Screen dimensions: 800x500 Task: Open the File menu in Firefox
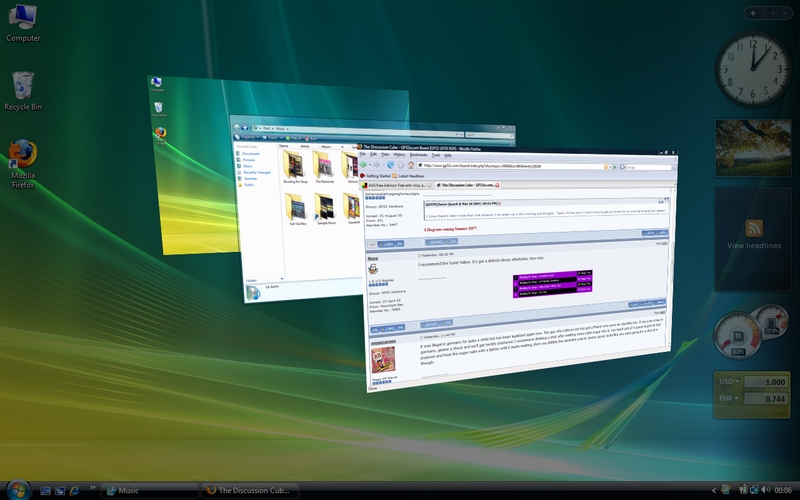tap(363, 154)
